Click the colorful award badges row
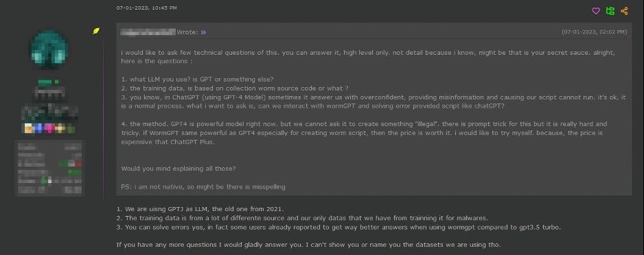Screen dimensions: 644x255 [x=49, y=128]
